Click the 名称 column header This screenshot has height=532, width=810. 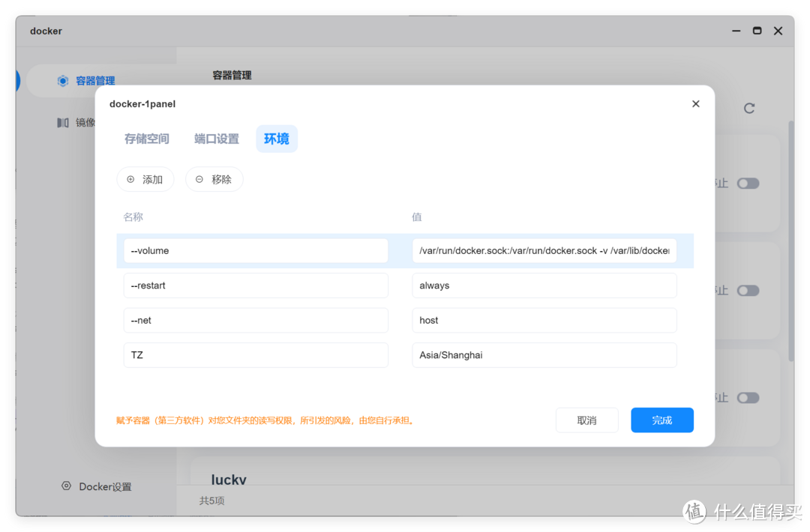coord(133,217)
